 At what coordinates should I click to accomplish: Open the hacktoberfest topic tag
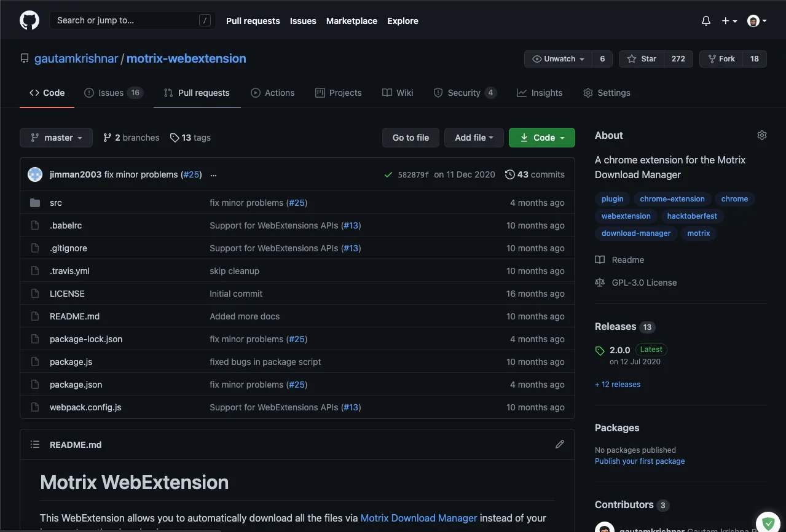pos(692,216)
